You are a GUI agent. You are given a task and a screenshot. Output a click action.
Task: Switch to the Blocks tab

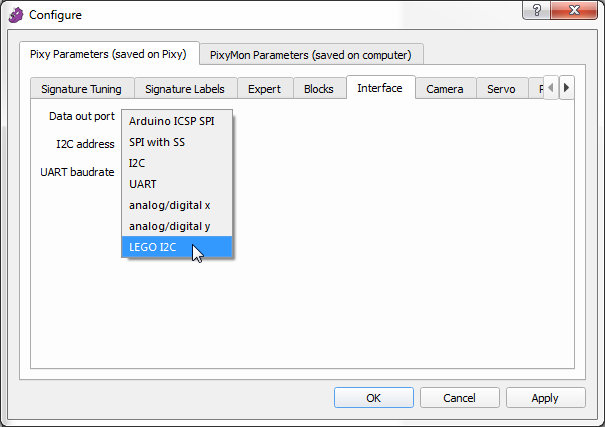pos(319,89)
